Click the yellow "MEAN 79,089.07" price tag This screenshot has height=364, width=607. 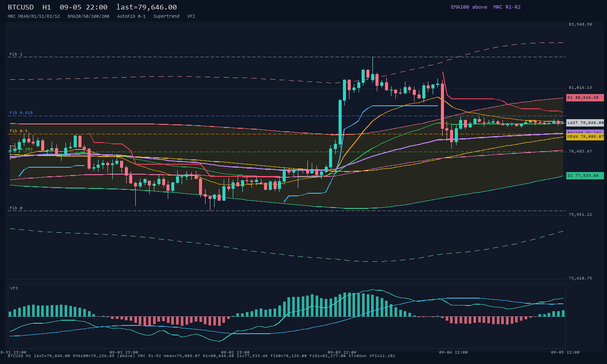(x=585, y=136)
